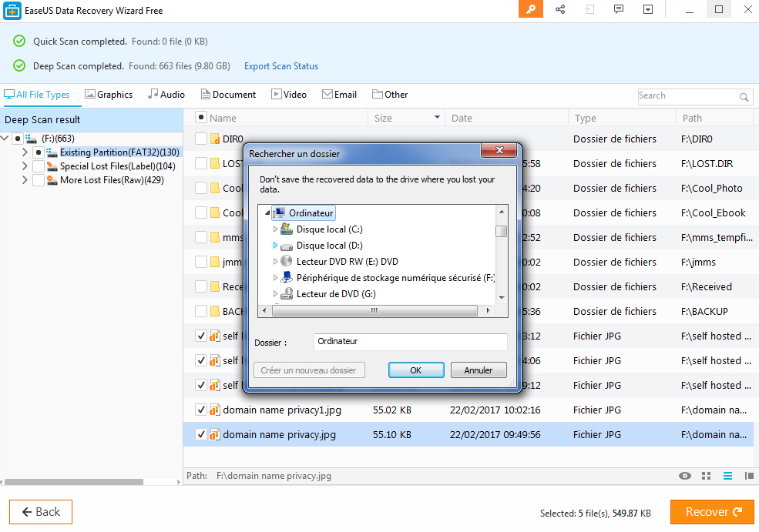Switch to thumbnail grid view
759x532 pixels.
tap(707, 476)
